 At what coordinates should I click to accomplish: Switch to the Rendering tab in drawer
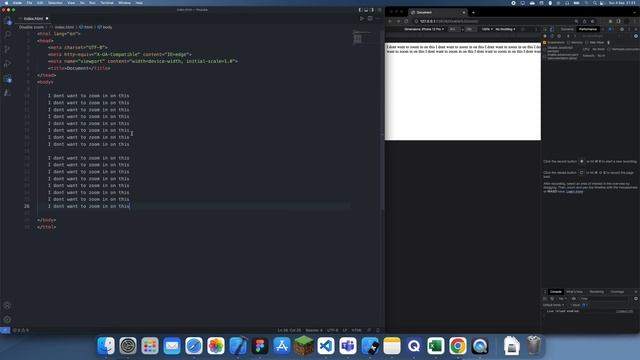coord(597,291)
